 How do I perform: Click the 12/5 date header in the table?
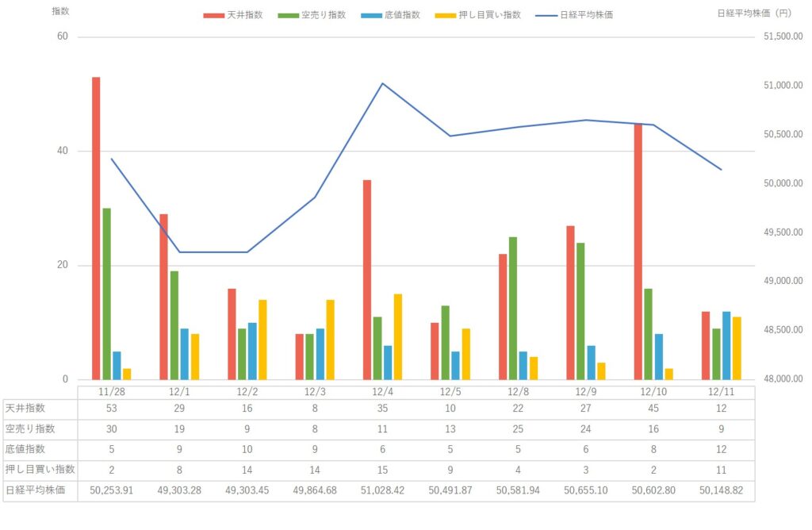450,391
